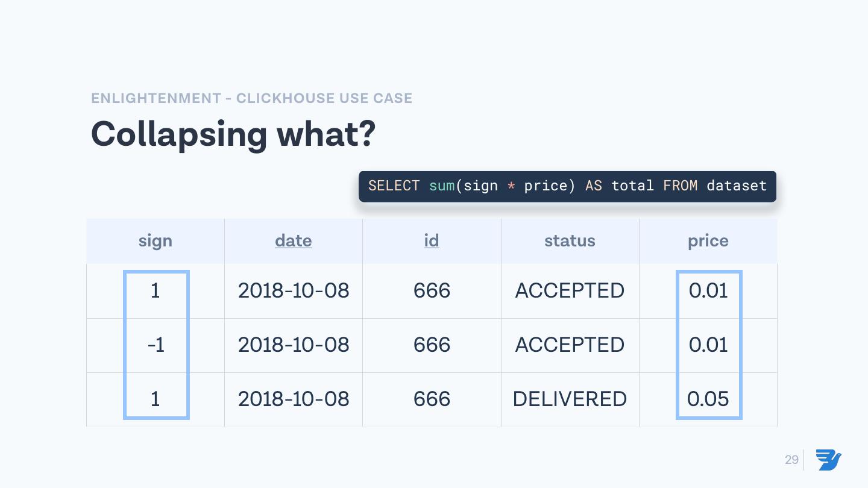
Task: Click the first row 0.01 price cell
Action: click(x=708, y=290)
